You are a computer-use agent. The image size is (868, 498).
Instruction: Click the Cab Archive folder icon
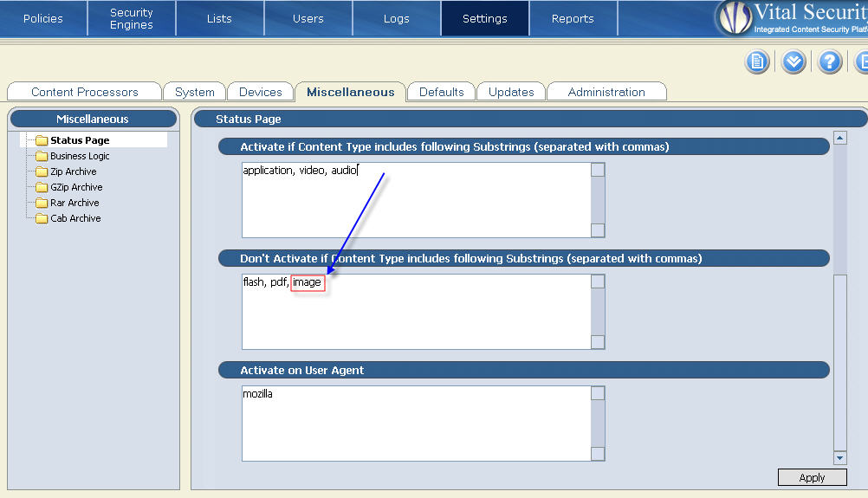pos(42,218)
